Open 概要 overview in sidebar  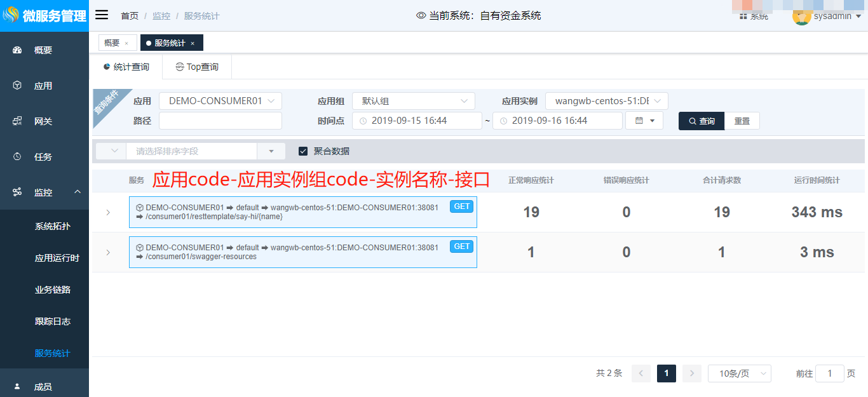43,50
